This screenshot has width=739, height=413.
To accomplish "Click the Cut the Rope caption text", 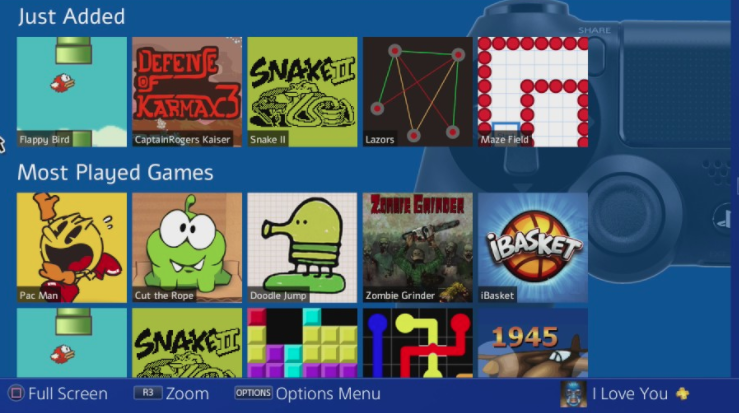I will click(x=164, y=296).
